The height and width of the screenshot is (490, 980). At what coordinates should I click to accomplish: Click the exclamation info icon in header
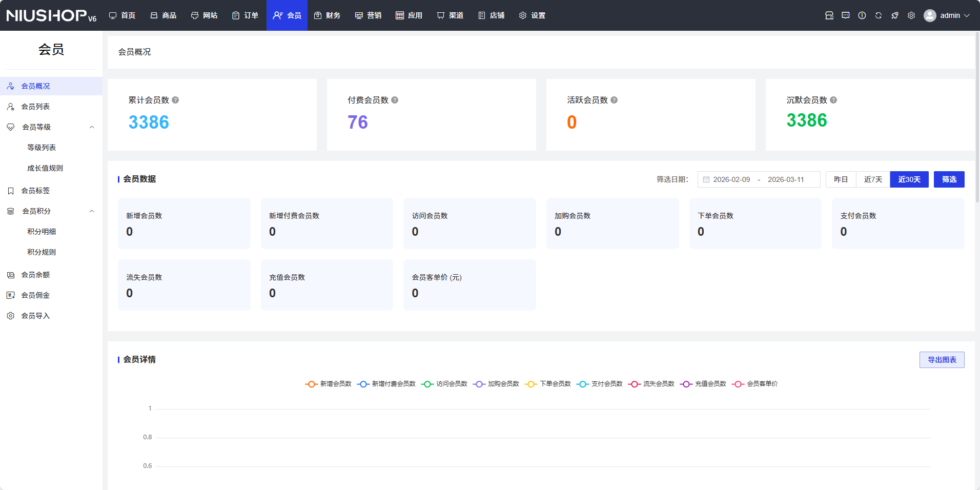862,15
